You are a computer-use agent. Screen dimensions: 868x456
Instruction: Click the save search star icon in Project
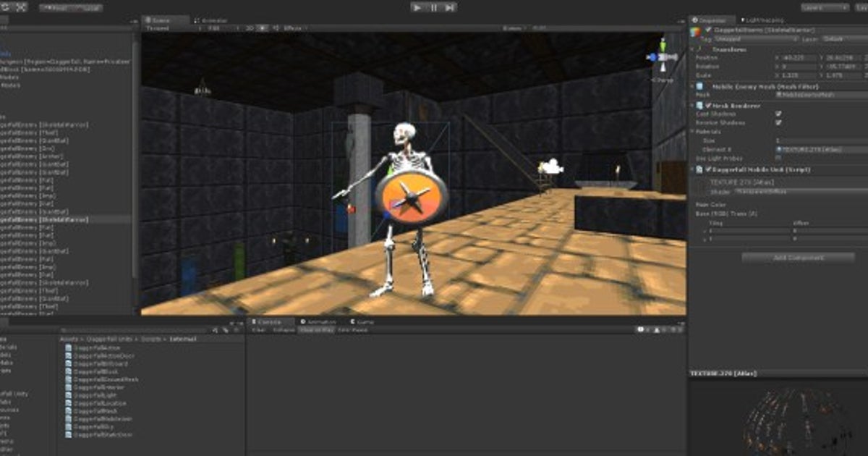236,330
